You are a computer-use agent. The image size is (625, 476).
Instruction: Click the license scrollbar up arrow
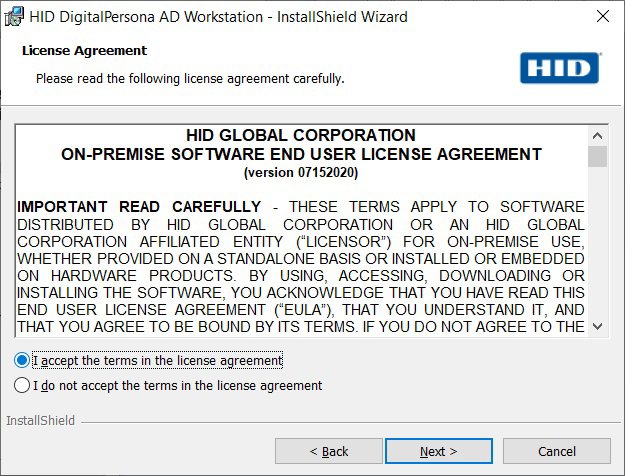click(597, 135)
